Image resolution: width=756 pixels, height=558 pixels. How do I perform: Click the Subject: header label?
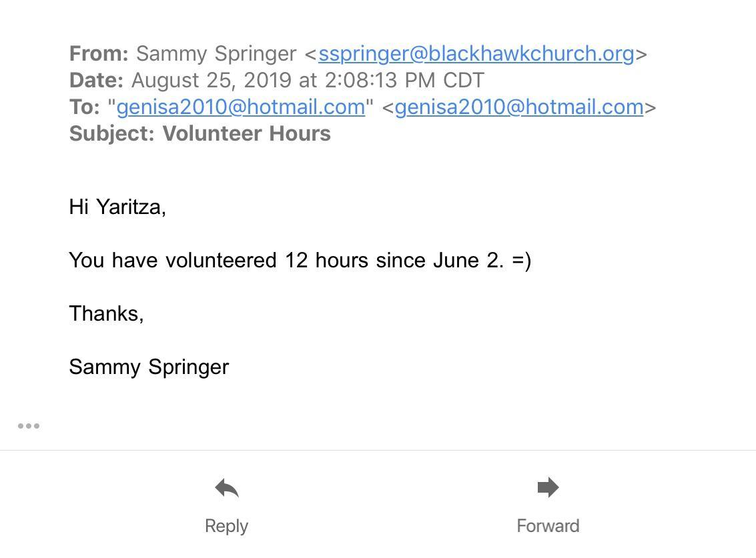coord(112,134)
